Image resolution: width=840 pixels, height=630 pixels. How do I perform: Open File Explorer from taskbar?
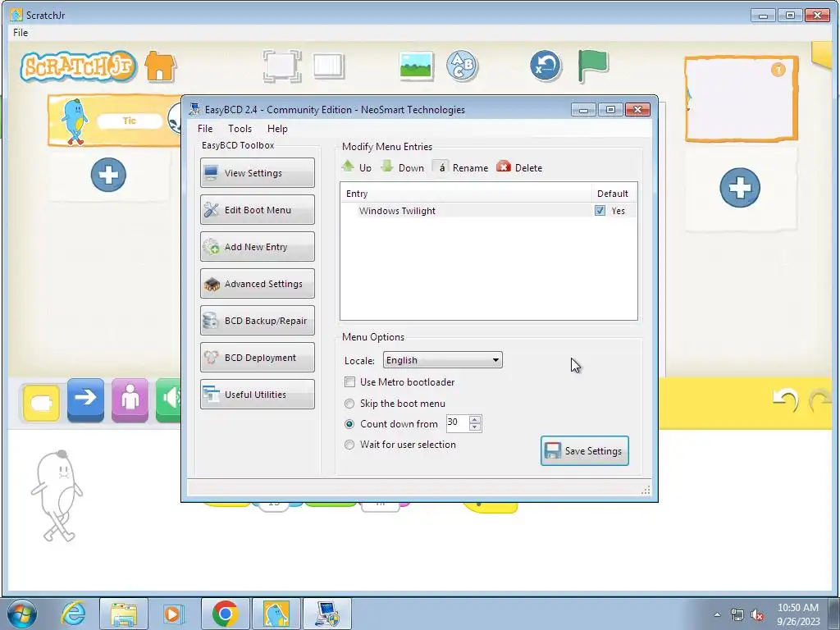click(x=124, y=614)
